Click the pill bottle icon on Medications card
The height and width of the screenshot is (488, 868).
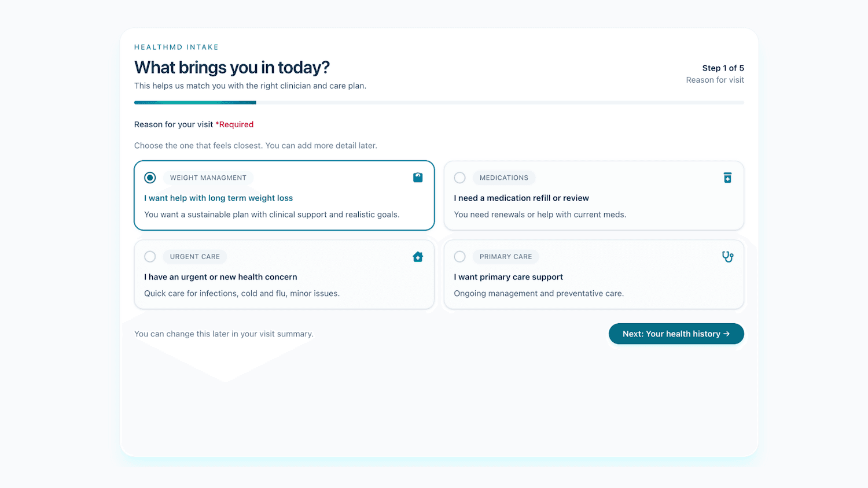[727, 178]
